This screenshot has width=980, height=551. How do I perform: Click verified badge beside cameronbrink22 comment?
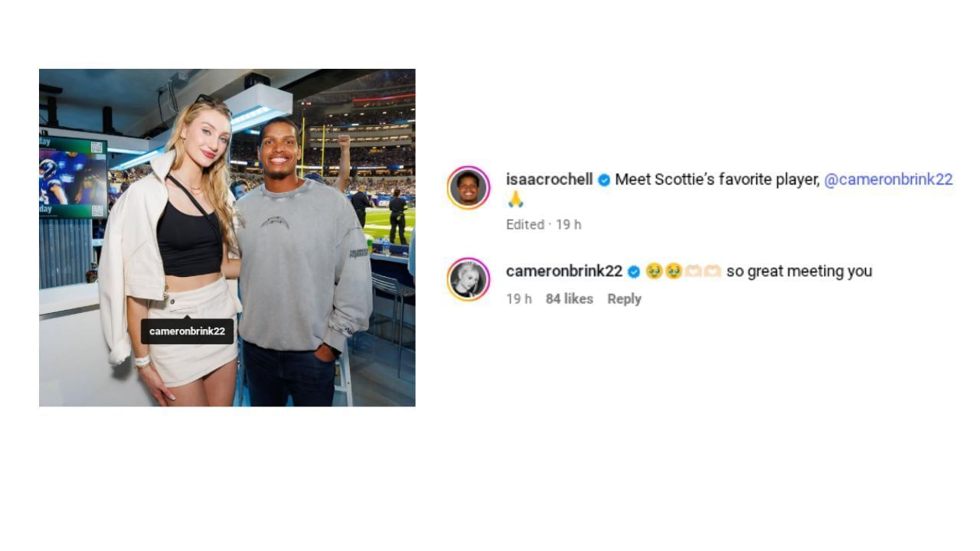click(634, 272)
